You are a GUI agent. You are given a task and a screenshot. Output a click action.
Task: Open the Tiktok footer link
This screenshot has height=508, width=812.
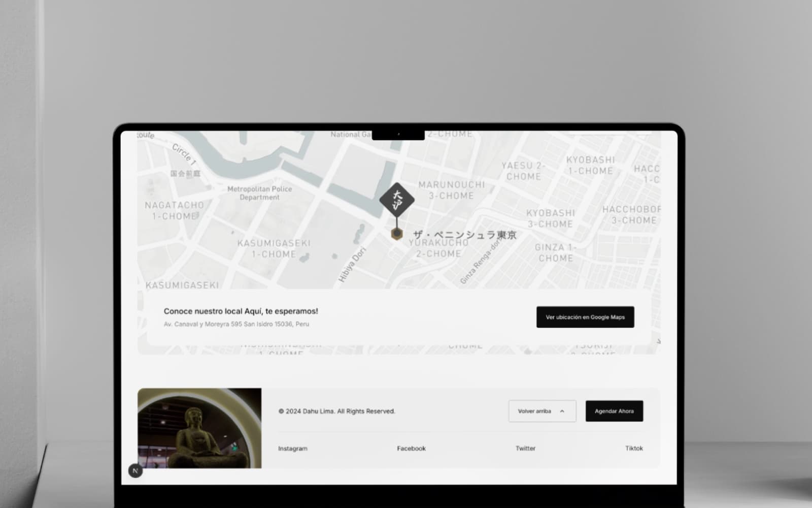pyautogui.click(x=634, y=448)
